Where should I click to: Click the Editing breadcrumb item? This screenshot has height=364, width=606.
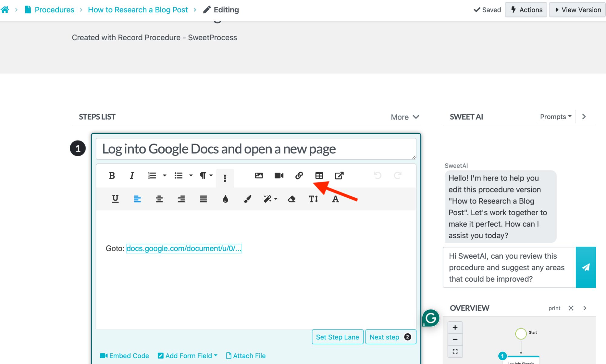tap(221, 10)
